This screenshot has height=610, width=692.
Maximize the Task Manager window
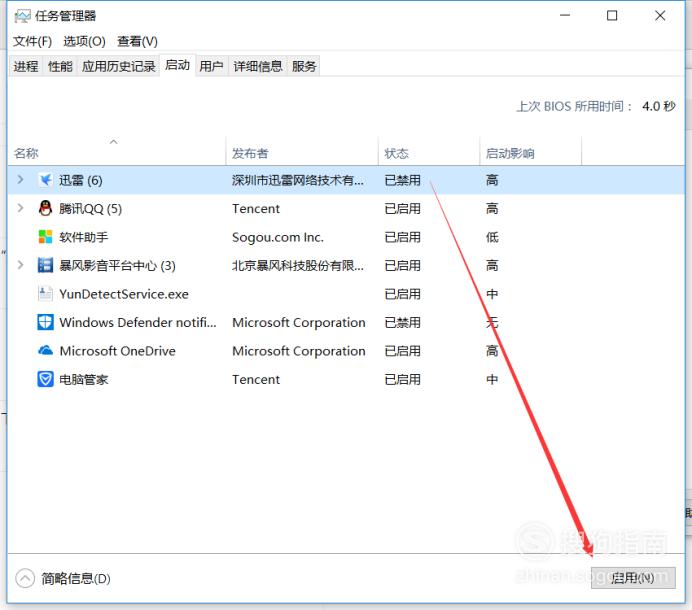pos(612,15)
